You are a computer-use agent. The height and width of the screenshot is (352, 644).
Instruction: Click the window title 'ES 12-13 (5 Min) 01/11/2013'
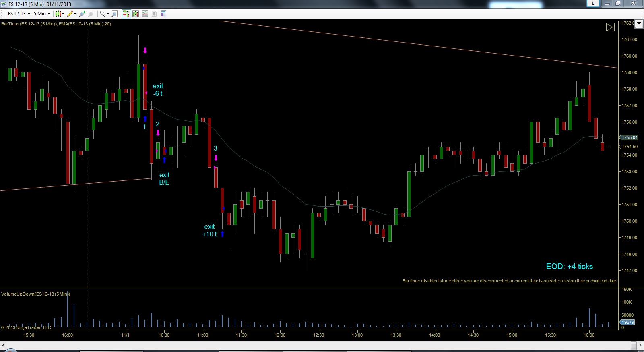click(x=40, y=4)
